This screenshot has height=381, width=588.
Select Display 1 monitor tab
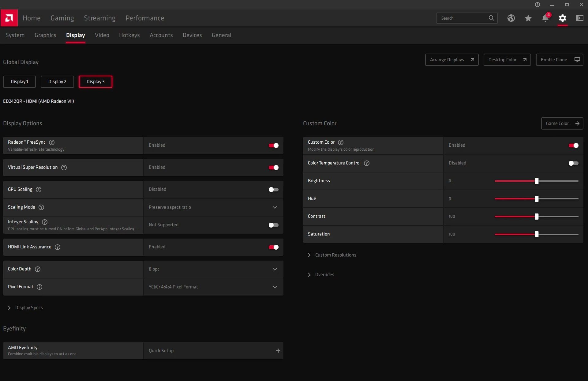[x=19, y=81]
